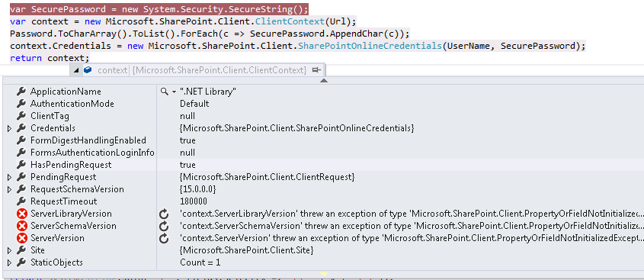
Task: Refresh the ServerVersion value
Action: (164, 238)
